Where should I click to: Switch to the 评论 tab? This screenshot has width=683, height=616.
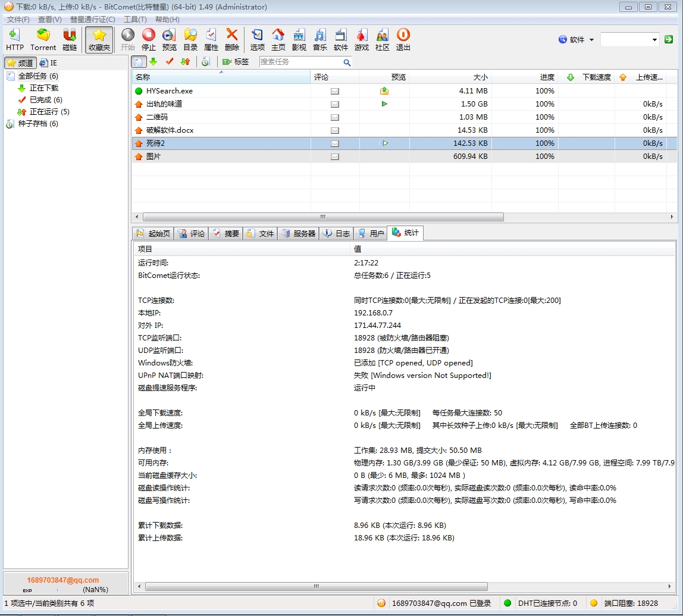(192, 233)
